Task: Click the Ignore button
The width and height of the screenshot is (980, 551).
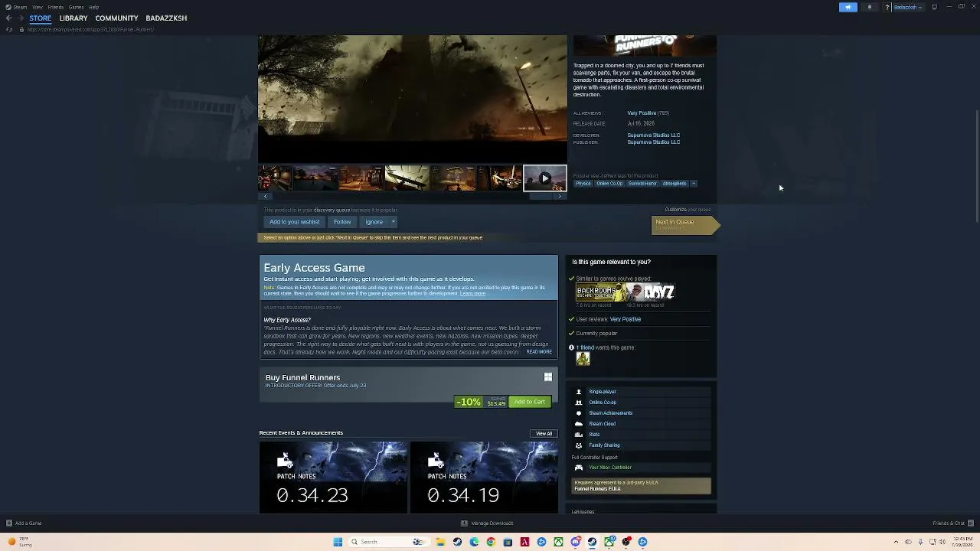Action: [374, 222]
